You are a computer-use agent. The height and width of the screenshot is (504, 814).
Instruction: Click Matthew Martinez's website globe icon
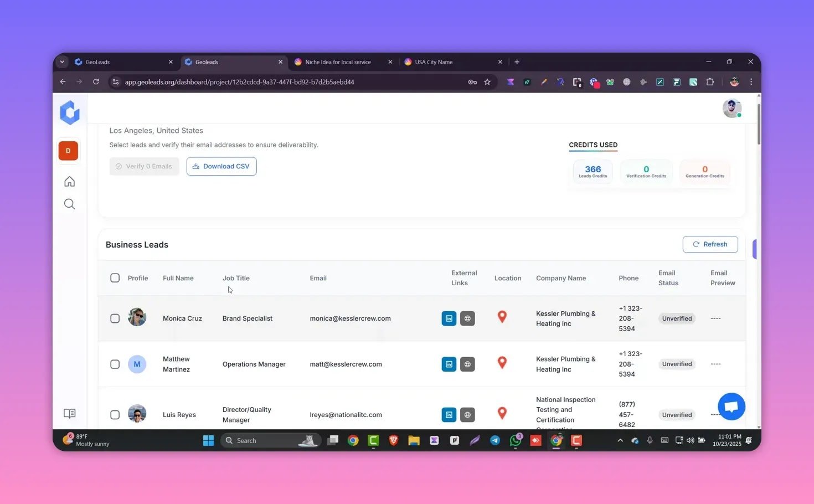point(467,364)
